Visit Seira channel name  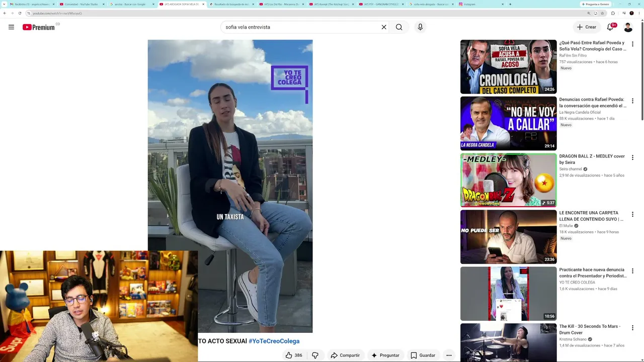[571, 169]
